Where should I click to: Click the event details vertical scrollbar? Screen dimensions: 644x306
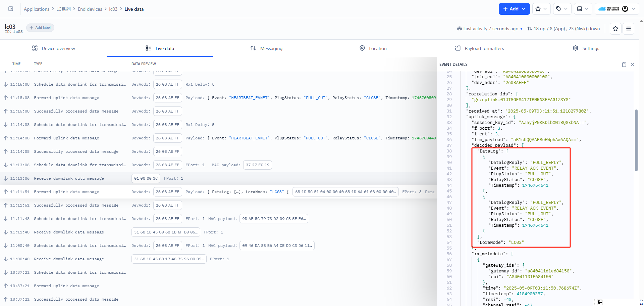636,140
